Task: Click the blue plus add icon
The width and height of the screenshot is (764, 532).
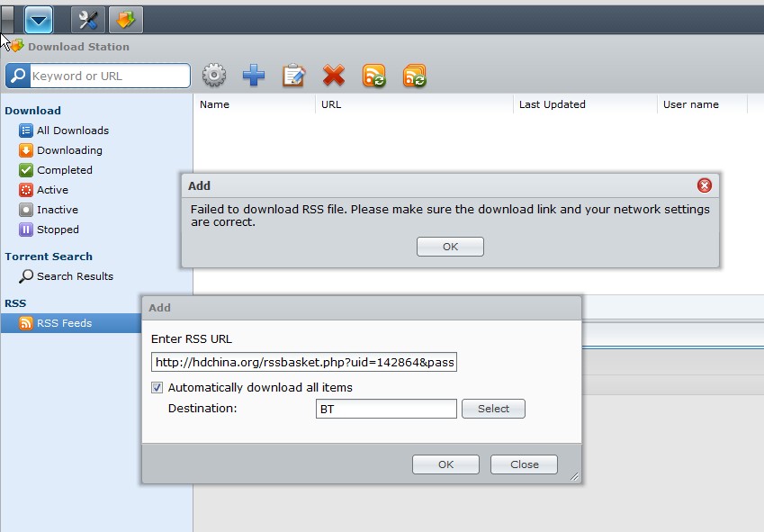Action: tap(255, 76)
